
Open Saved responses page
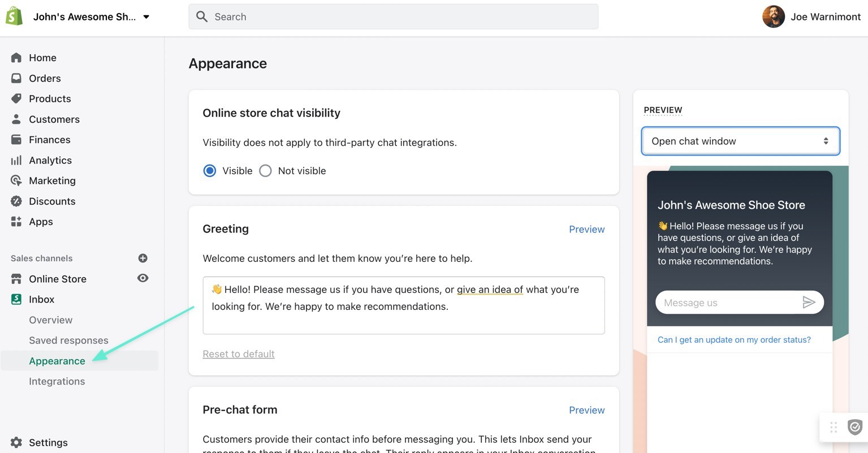point(68,340)
